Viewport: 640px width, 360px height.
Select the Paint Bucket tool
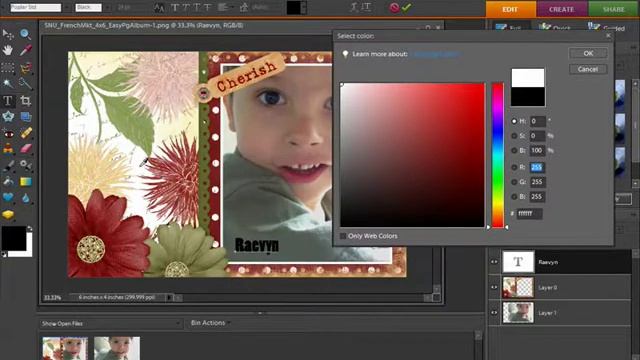tap(8, 181)
